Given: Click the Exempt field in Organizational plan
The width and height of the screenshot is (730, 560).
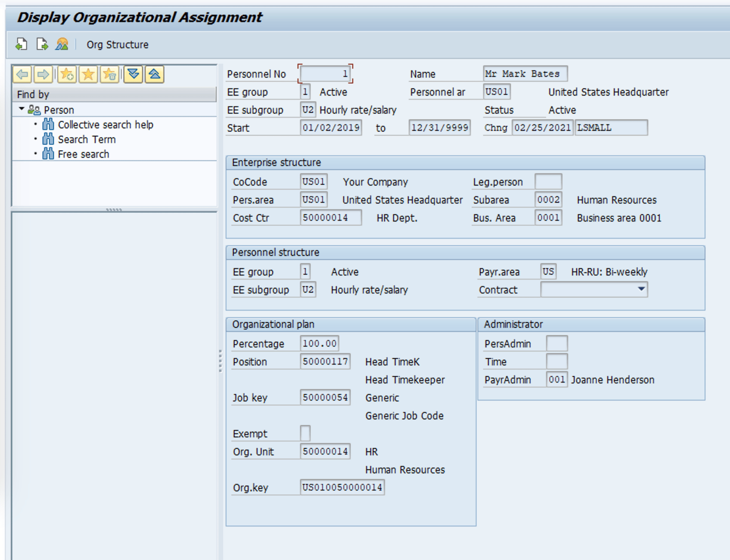Looking at the screenshot, I should pos(305,433).
